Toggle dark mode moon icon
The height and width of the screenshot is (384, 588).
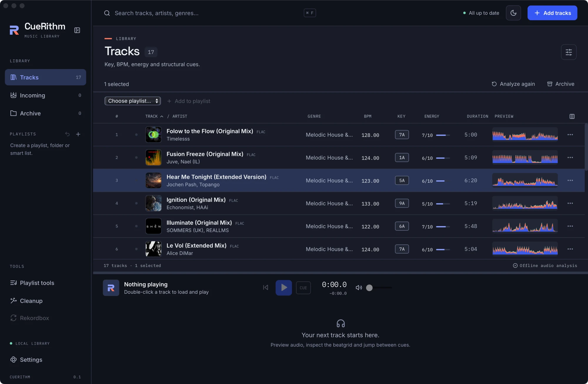coord(513,13)
